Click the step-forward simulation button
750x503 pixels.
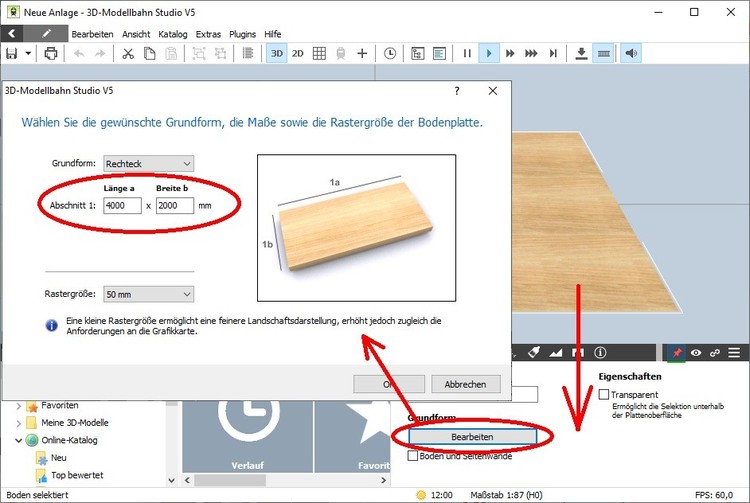tap(553, 54)
